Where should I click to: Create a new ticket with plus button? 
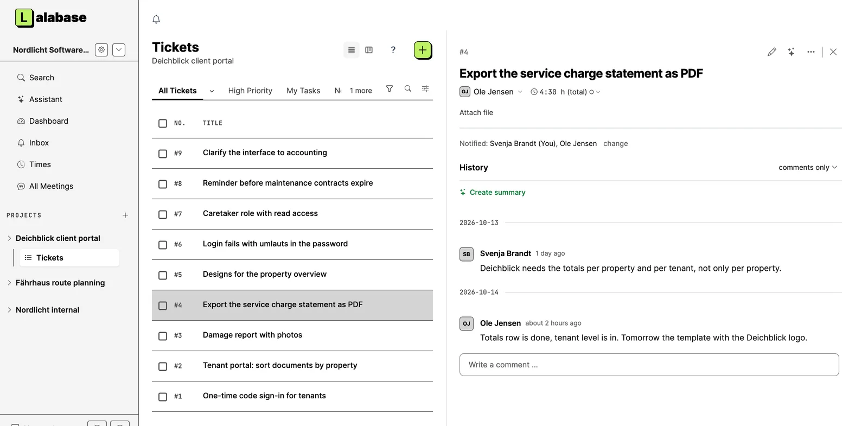pyautogui.click(x=423, y=50)
